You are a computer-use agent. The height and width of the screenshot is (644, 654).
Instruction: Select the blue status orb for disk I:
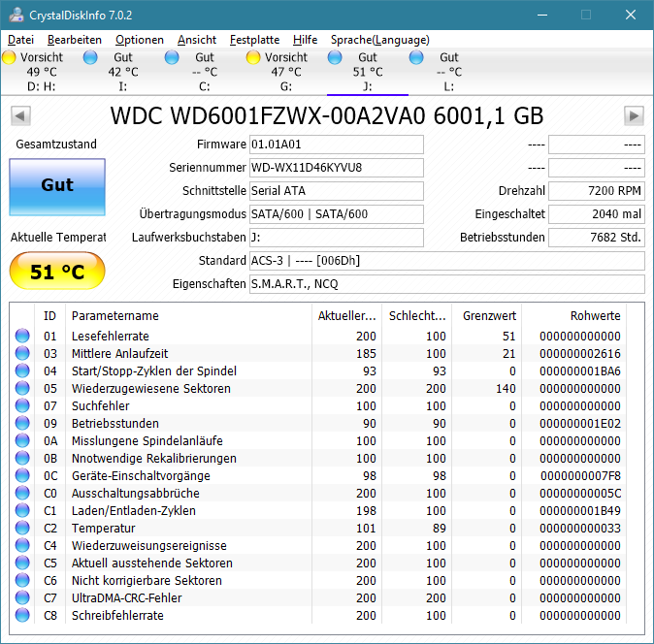(x=90, y=57)
